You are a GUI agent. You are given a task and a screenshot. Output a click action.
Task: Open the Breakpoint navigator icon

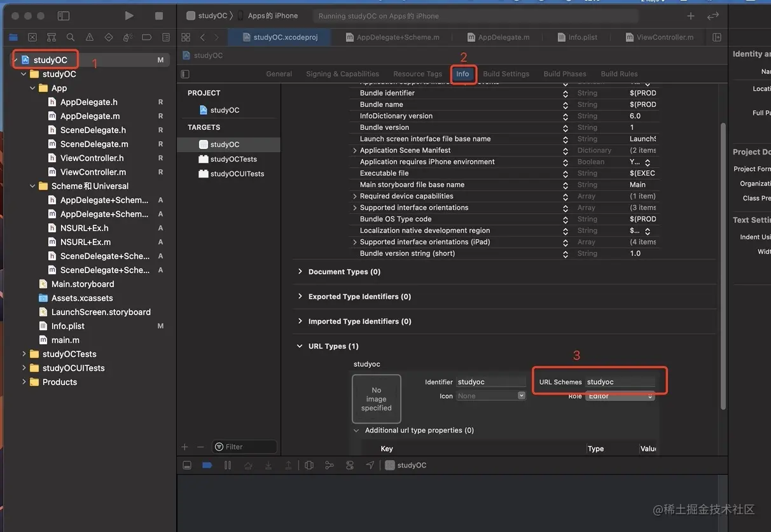(x=147, y=38)
